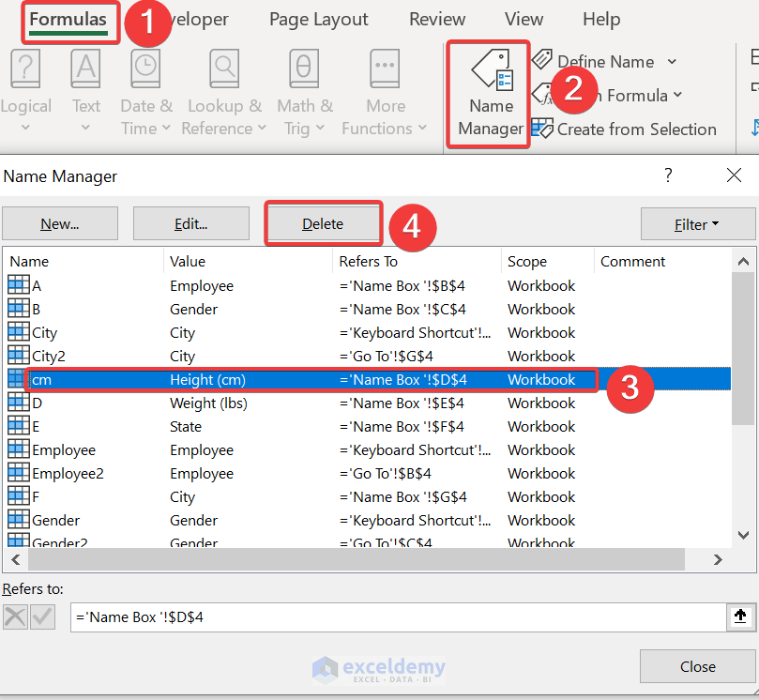
Task: Select the name row City
Action: click(x=369, y=332)
